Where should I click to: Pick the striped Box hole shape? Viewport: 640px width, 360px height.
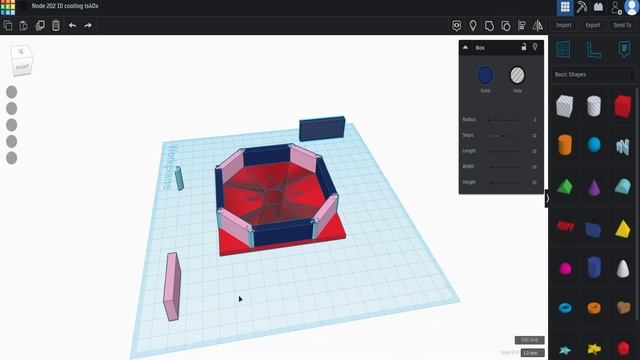coord(564,106)
